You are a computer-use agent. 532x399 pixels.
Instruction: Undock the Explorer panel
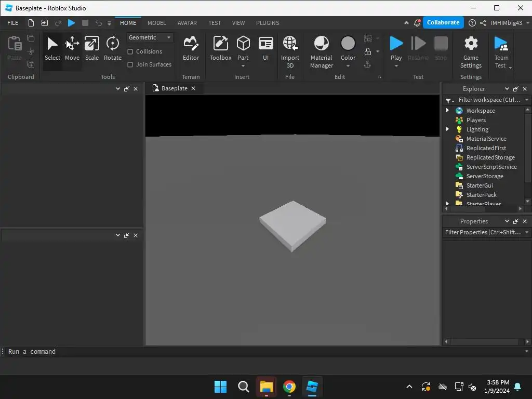(x=516, y=88)
